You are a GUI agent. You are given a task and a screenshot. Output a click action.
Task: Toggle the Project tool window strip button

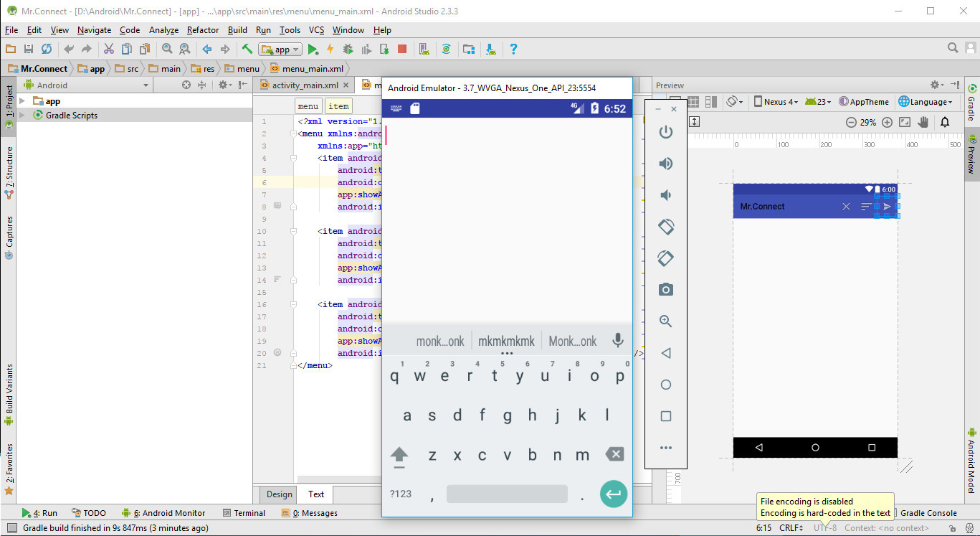(x=9, y=106)
